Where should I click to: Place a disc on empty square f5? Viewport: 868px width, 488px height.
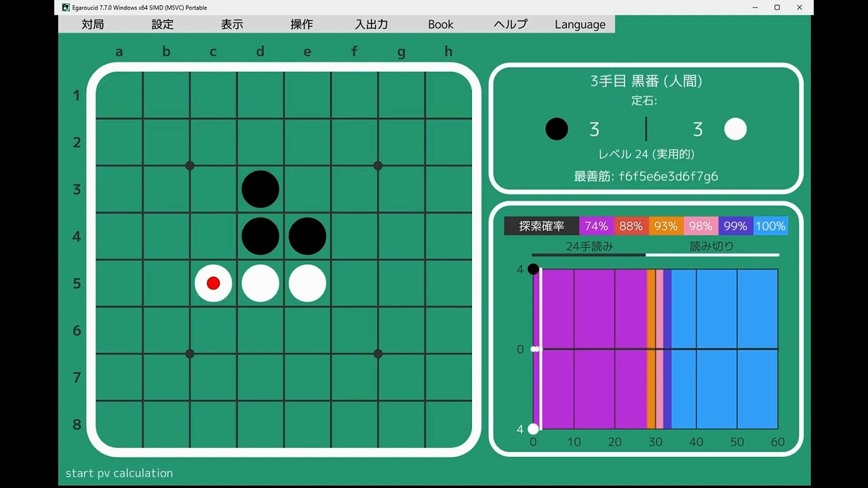[x=355, y=283]
